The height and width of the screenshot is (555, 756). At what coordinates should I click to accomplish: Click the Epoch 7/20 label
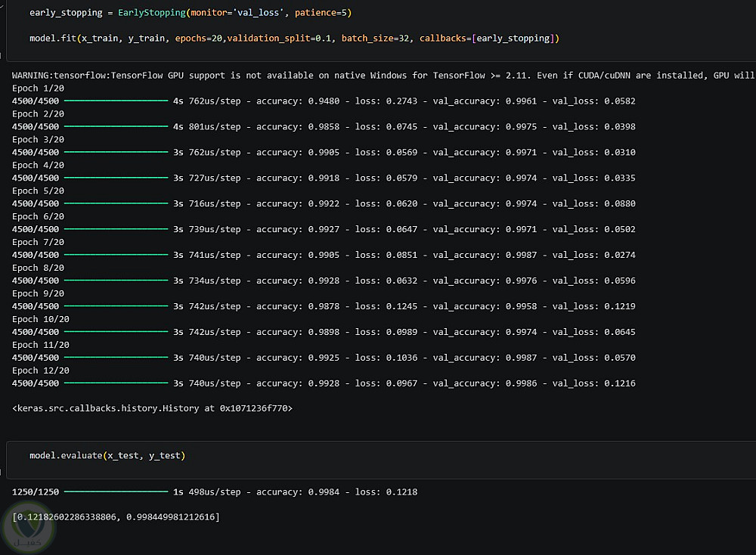click(x=38, y=242)
